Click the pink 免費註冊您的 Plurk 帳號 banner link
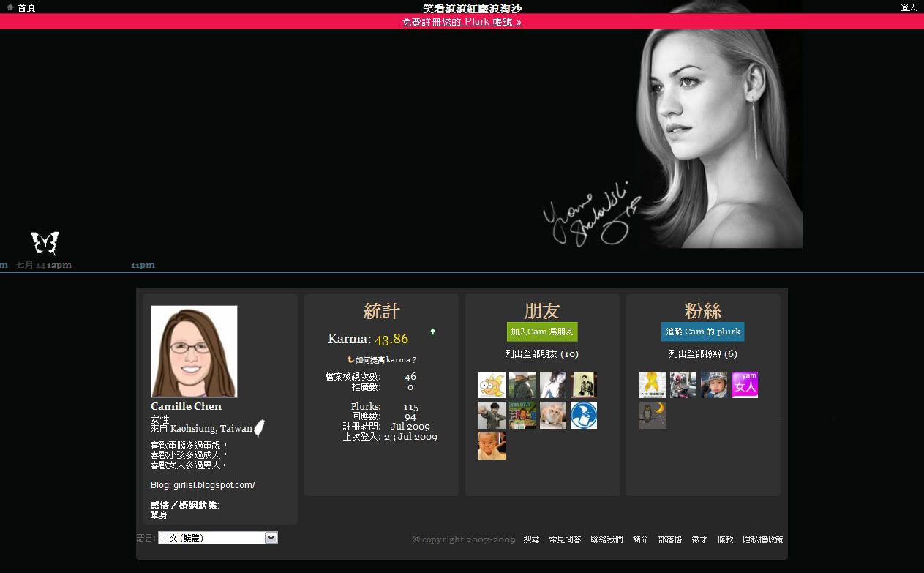This screenshot has height=573, width=924. pos(462,22)
